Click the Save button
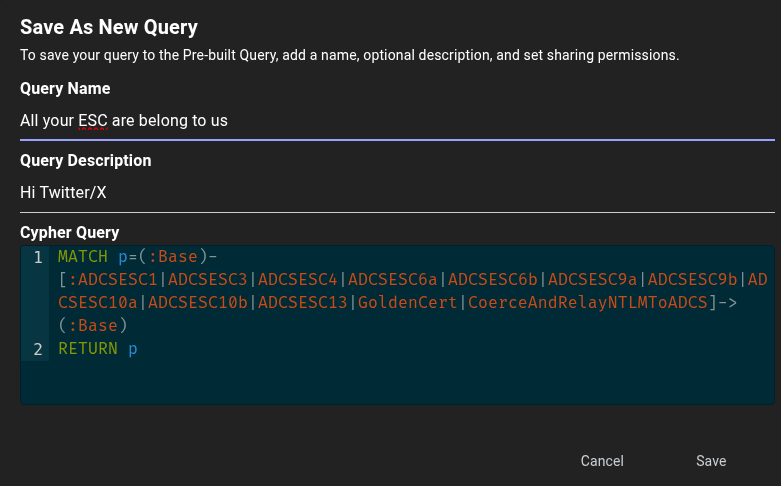This screenshot has width=781, height=486. [711, 461]
